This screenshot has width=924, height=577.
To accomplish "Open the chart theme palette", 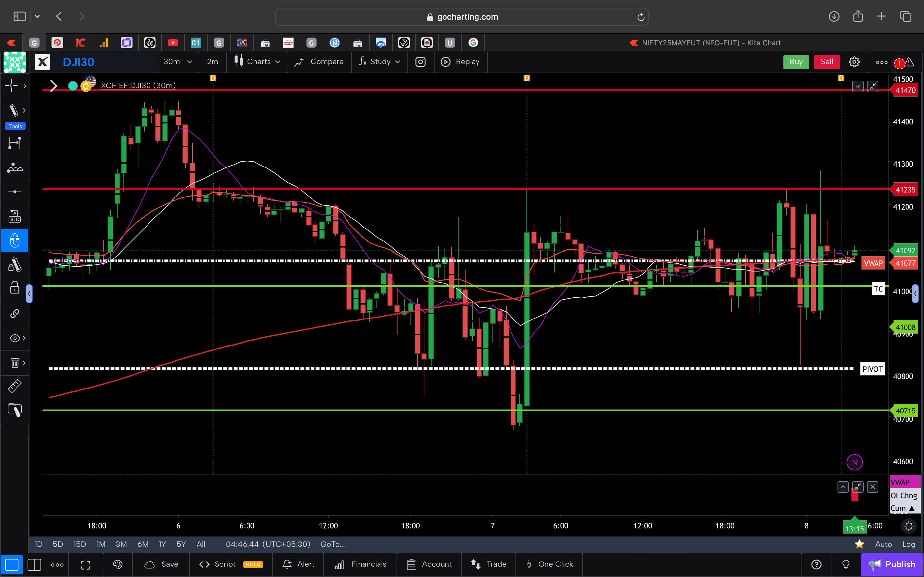I will point(117,565).
